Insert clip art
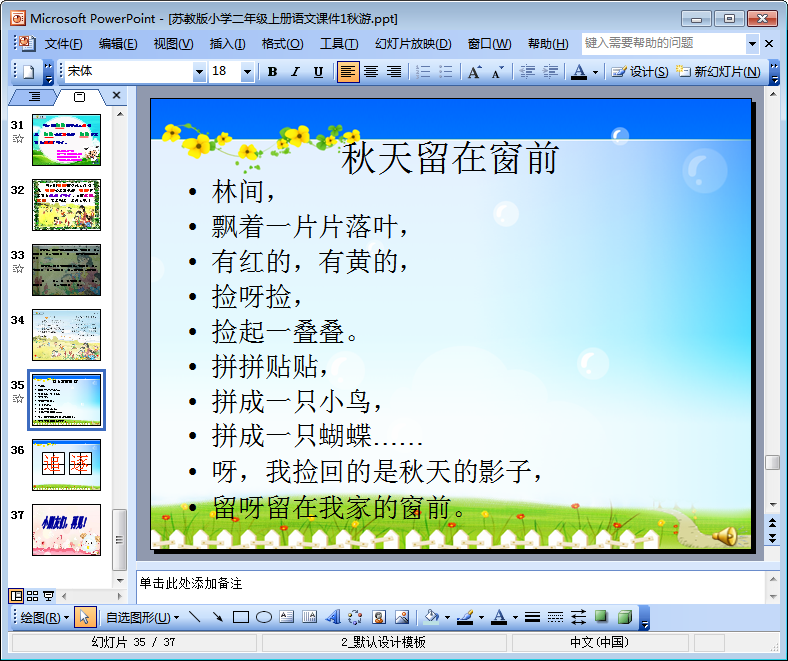The height and width of the screenshot is (661, 788). click(379, 617)
